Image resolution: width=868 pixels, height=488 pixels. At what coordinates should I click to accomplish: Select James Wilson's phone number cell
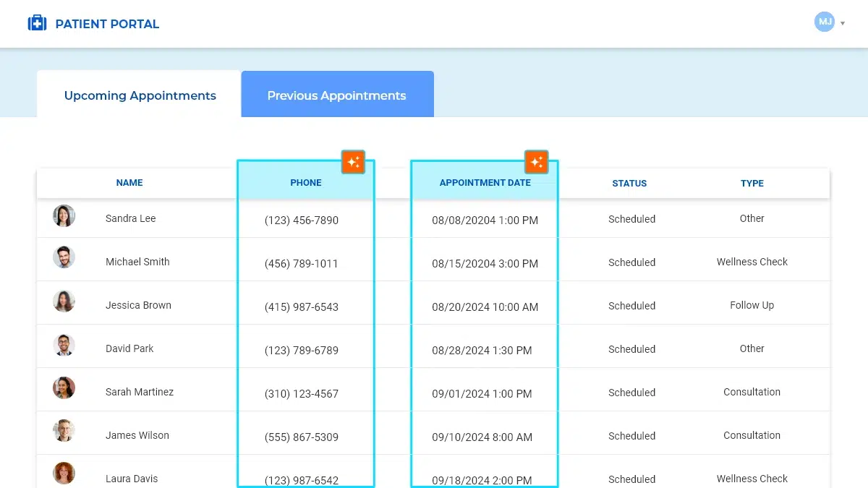click(x=302, y=437)
